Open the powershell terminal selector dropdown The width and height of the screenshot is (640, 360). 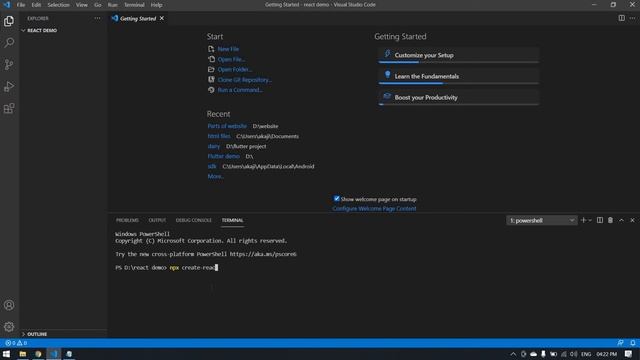[x=542, y=220]
